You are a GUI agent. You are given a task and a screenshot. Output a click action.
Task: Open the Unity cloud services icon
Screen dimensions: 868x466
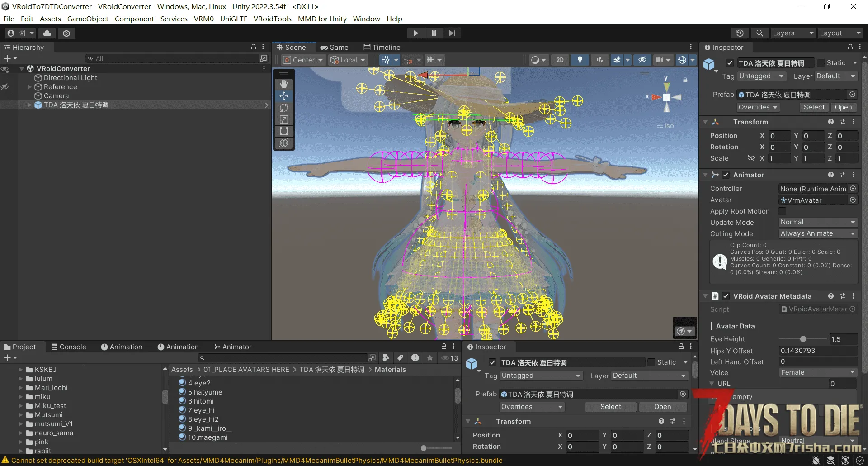[47, 33]
